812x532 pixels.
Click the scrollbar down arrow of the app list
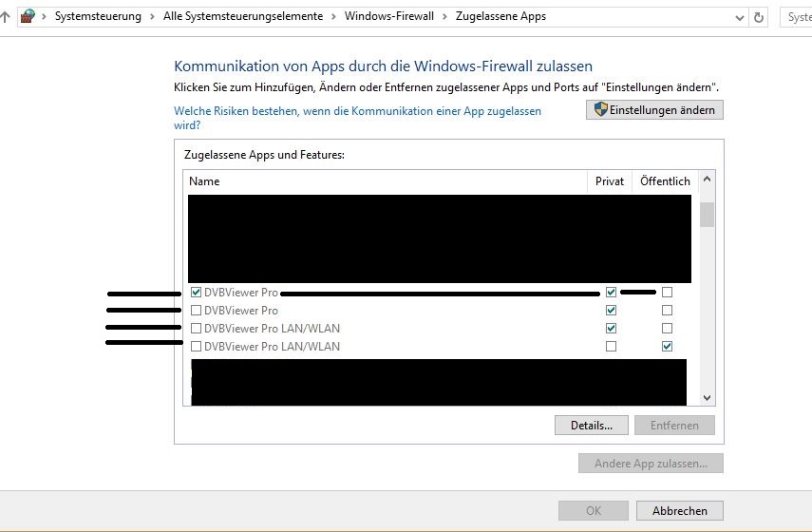707,398
